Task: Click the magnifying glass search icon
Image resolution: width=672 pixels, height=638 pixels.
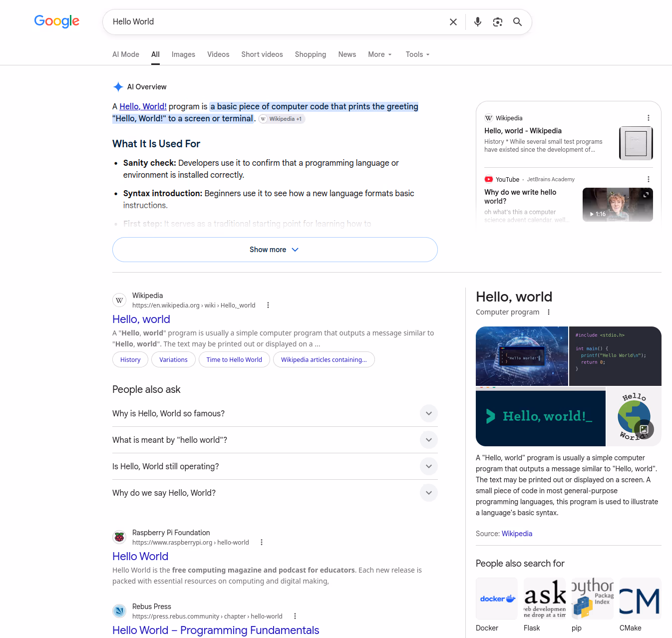Action: [518, 22]
